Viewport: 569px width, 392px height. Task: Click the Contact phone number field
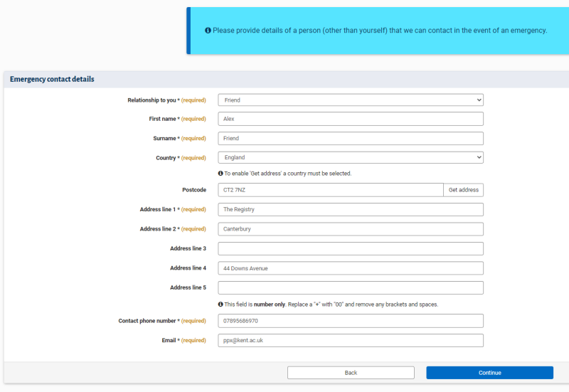click(351, 321)
